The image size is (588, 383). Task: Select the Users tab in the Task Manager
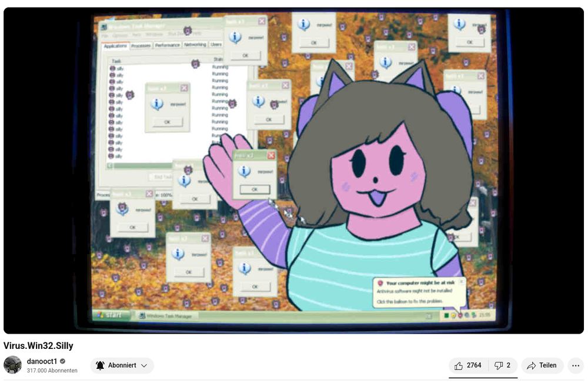point(216,44)
